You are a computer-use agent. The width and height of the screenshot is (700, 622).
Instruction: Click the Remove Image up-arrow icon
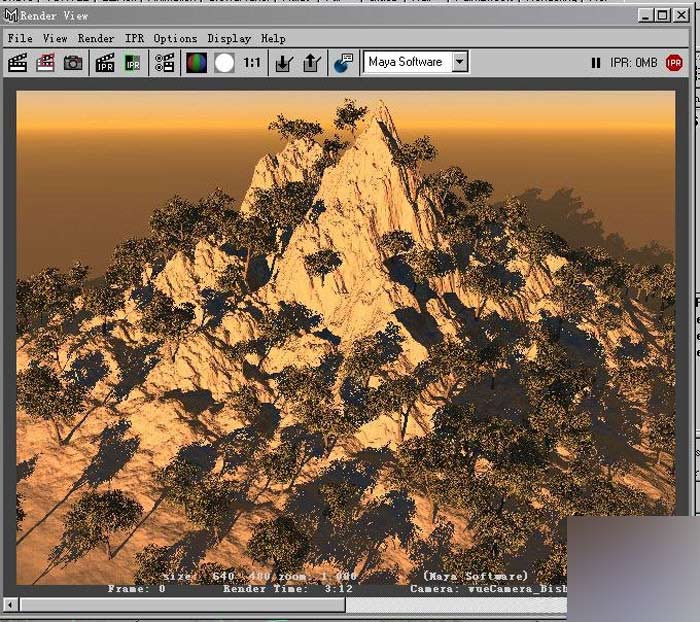click(312, 63)
